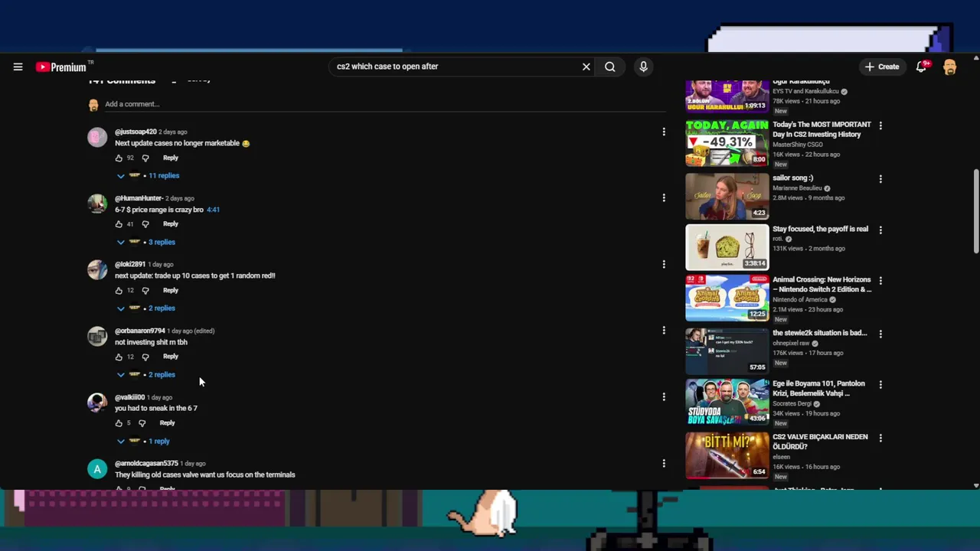This screenshot has height=551, width=980.
Task: Clear the search box text
Action: tap(586, 67)
